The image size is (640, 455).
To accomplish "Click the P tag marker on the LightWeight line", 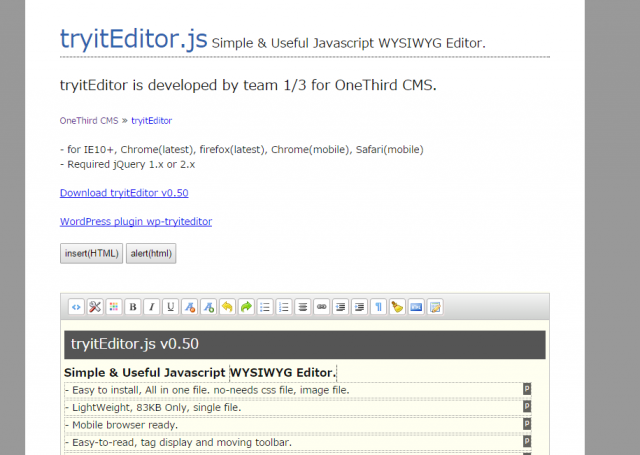I will point(527,406).
